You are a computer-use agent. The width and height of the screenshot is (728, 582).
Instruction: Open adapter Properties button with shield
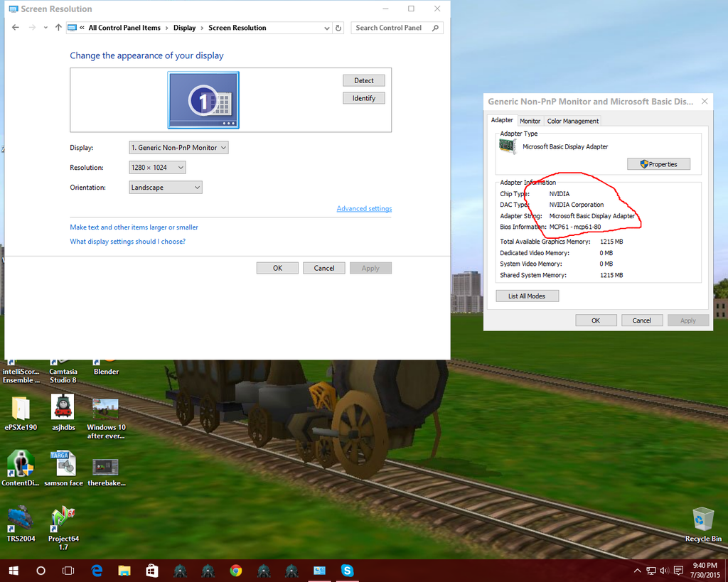tap(658, 164)
